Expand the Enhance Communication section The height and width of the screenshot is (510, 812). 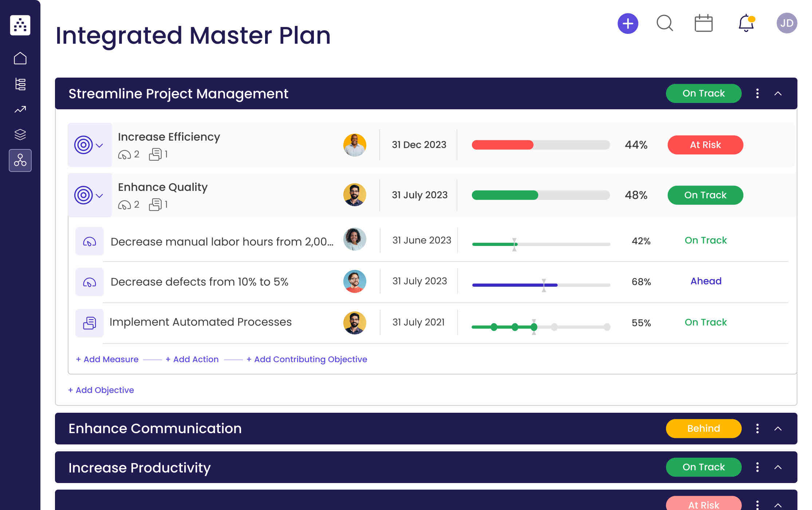779,429
